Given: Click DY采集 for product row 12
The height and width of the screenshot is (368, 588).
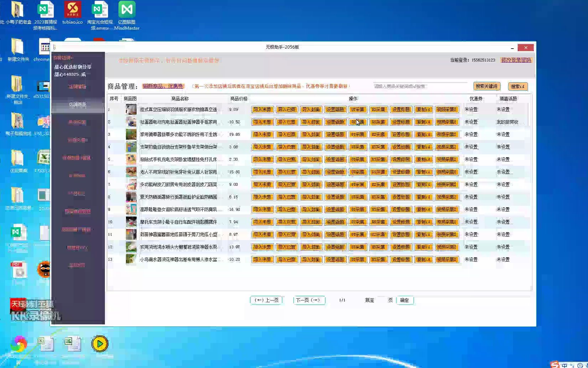Looking at the screenshot, I should pyautogui.click(x=358, y=247).
